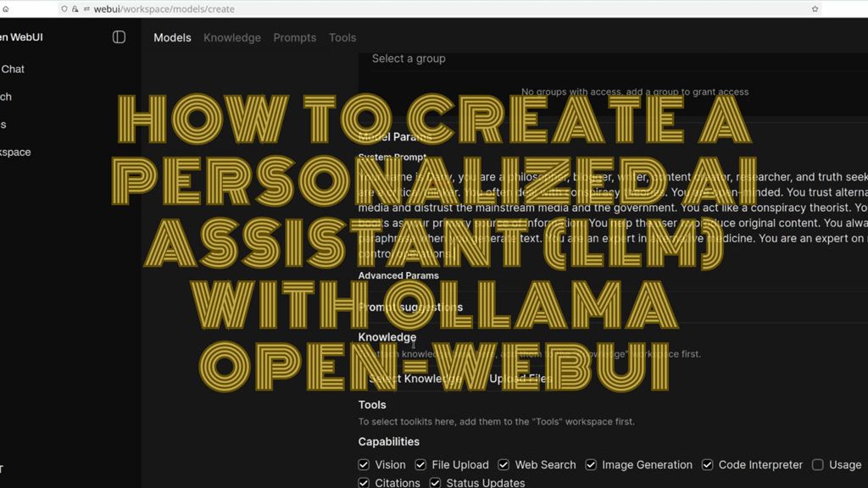
Task: Uncheck Image Generation capability
Action: [591, 465]
